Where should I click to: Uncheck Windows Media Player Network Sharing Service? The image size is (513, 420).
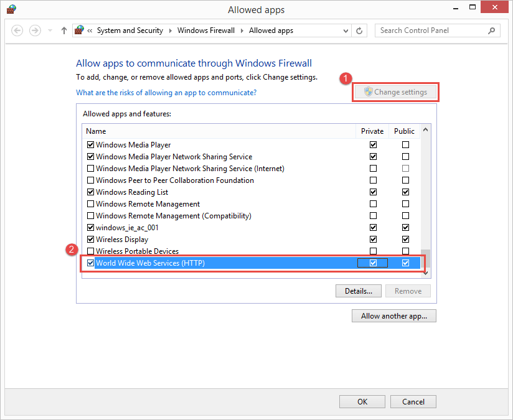coord(91,156)
